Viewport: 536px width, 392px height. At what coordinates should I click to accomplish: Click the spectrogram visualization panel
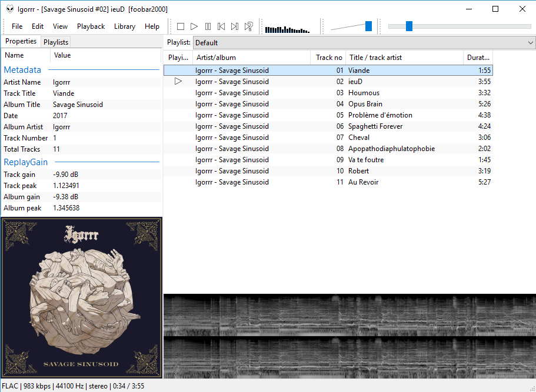point(349,336)
